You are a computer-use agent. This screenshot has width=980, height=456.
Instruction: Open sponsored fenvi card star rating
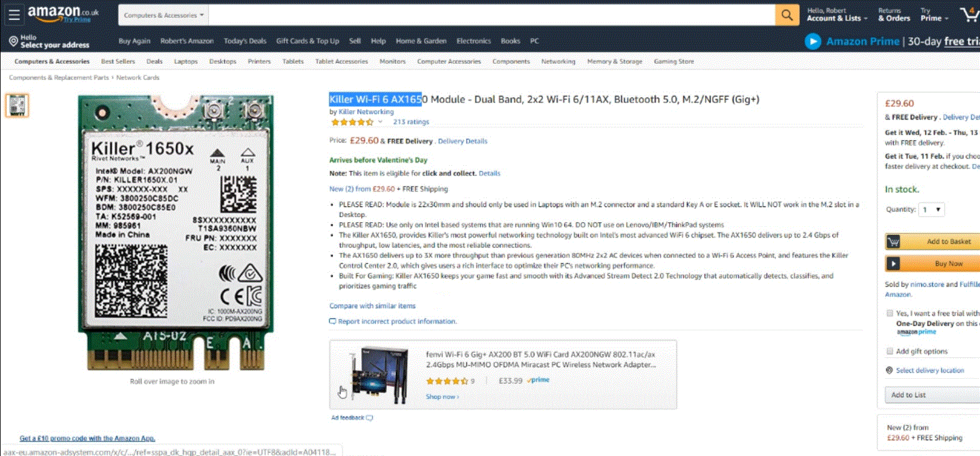coord(447,381)
